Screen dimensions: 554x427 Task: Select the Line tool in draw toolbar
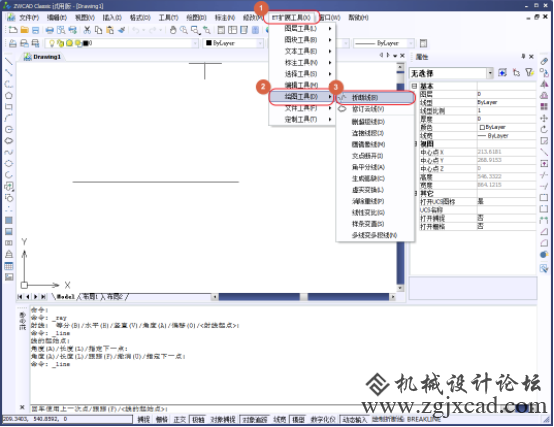coord(9,61)
